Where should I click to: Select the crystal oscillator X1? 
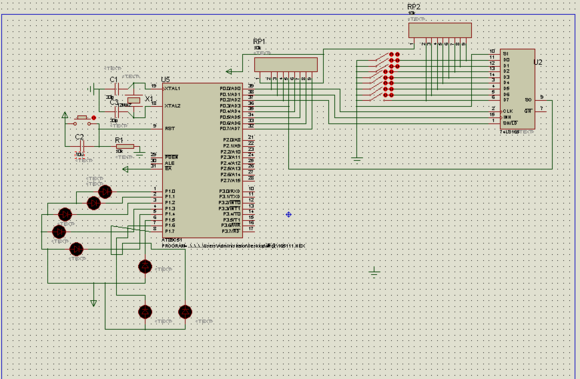pyautogui.click(x=133, y=100)
